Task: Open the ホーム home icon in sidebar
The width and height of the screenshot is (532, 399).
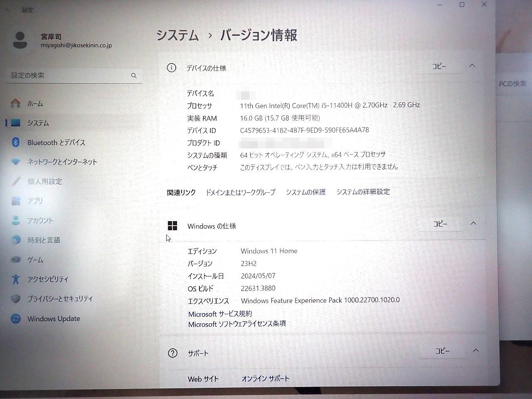Action: coord(15,103)
